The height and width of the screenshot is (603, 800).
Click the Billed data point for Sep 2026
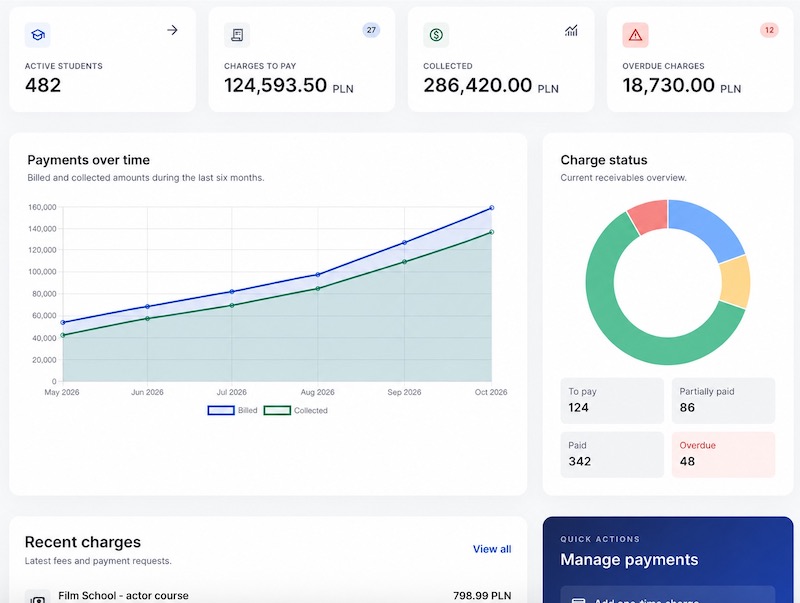tap(404, 242)
